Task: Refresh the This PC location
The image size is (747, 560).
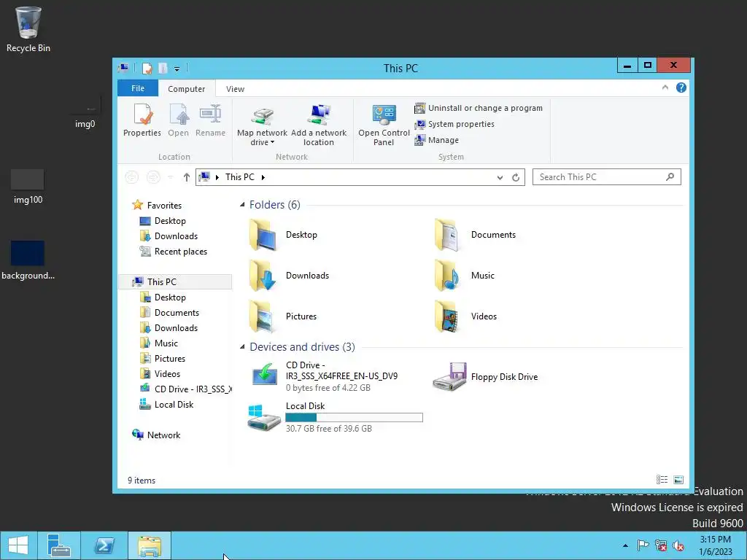Action: pyautogui.click(x=516, y=177)
